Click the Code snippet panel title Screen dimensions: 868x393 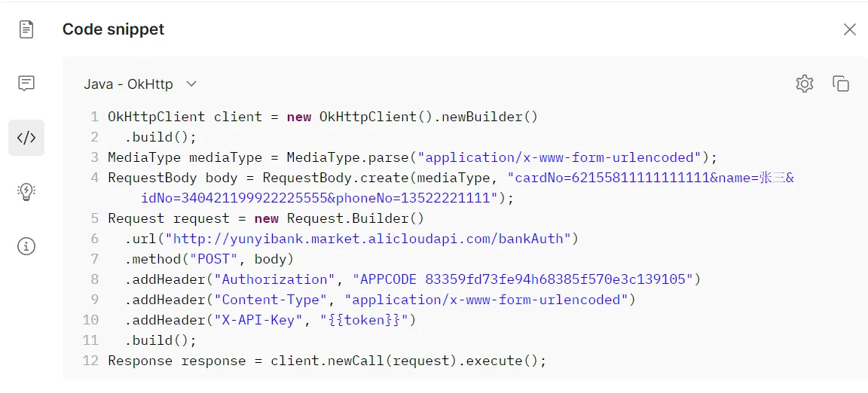(113, 29)
